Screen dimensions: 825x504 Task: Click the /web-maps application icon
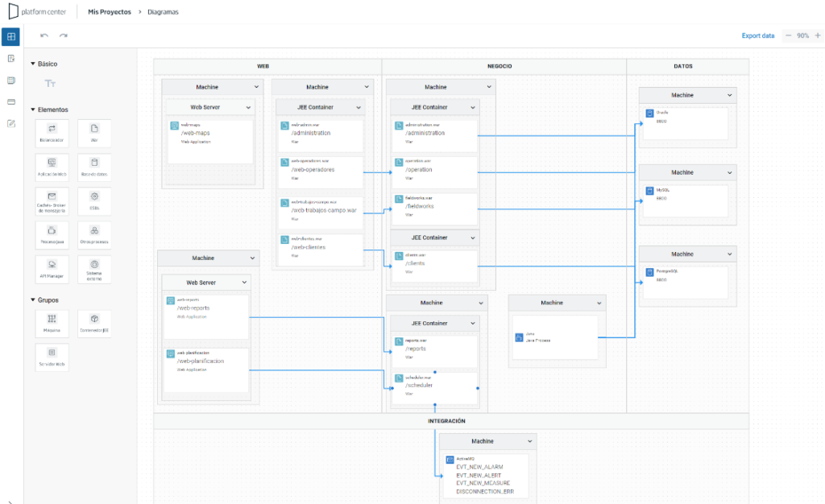(x=174, y=126)
